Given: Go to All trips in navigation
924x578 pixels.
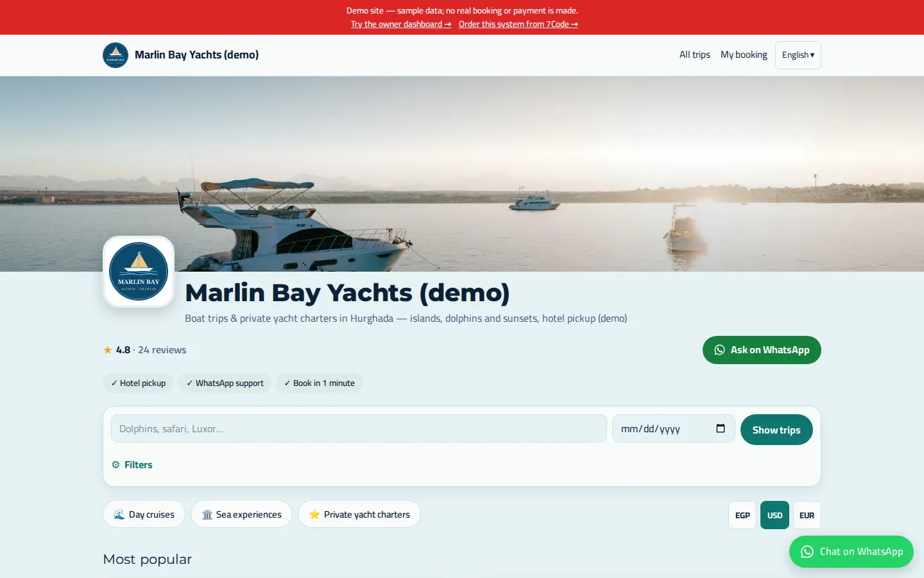Looking at the screenshot, I should 695,55.
